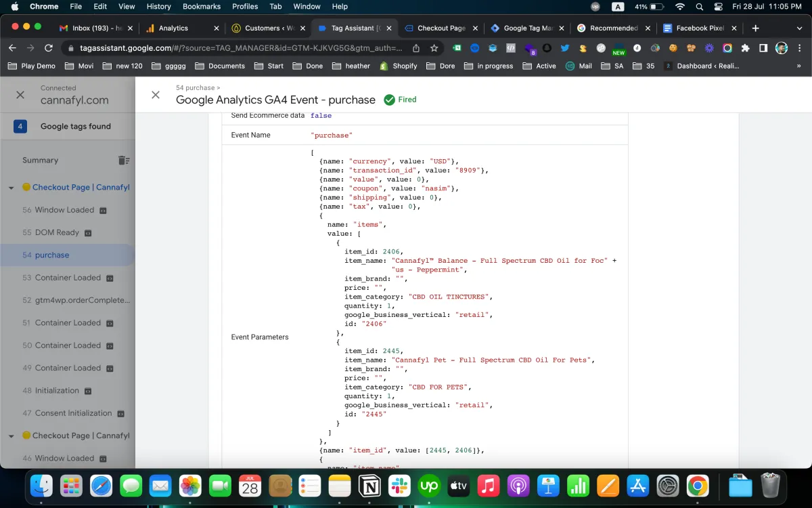Image resolution: width=812 pixels, height=508 pixels.
Task: Open the Photos app from the Dock
Action: pyautogui.click(x=191, y=485)
